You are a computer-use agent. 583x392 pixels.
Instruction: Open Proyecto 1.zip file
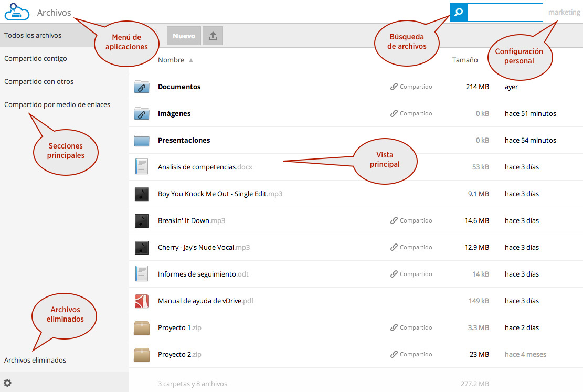[179, 327]
